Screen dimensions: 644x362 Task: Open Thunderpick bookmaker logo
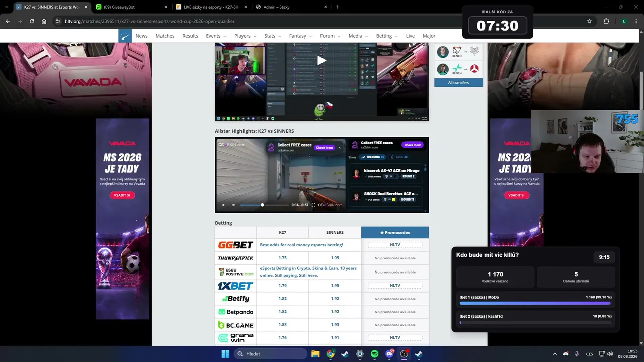(235, 258)
